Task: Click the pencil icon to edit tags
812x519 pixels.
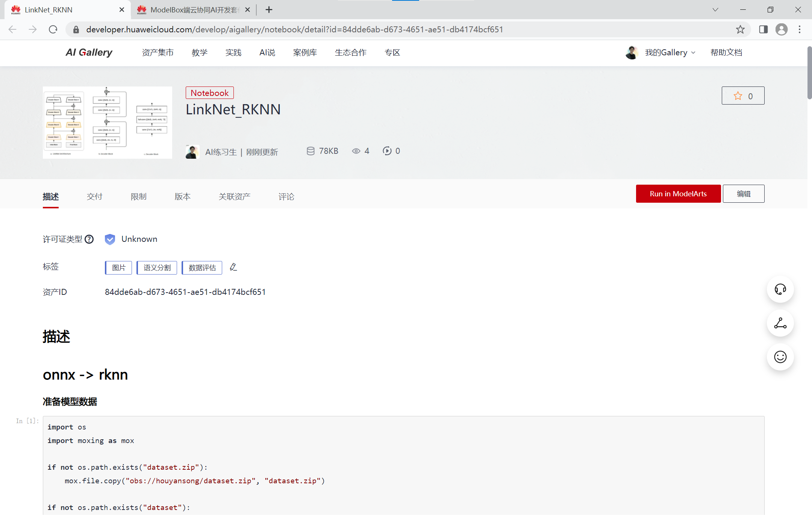Action: coord(233,267)
